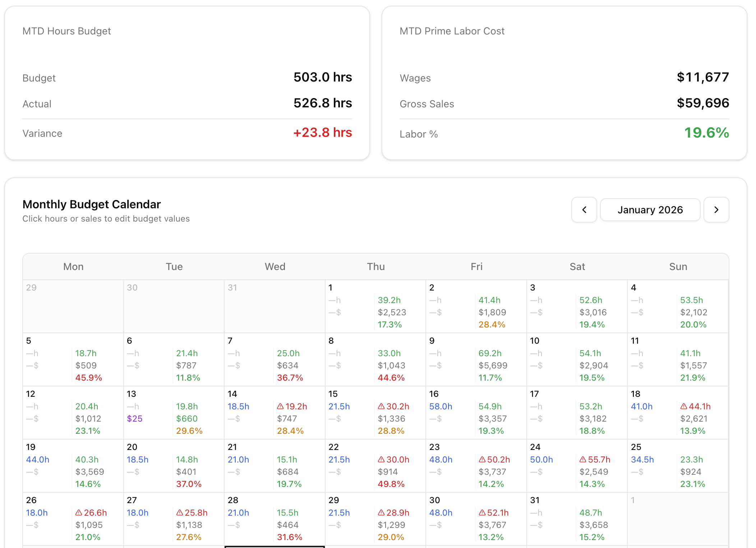The image size is (756, 548).
Task: Click warning icon beside 50.2h on day 23
Action: tap(482, 459)
